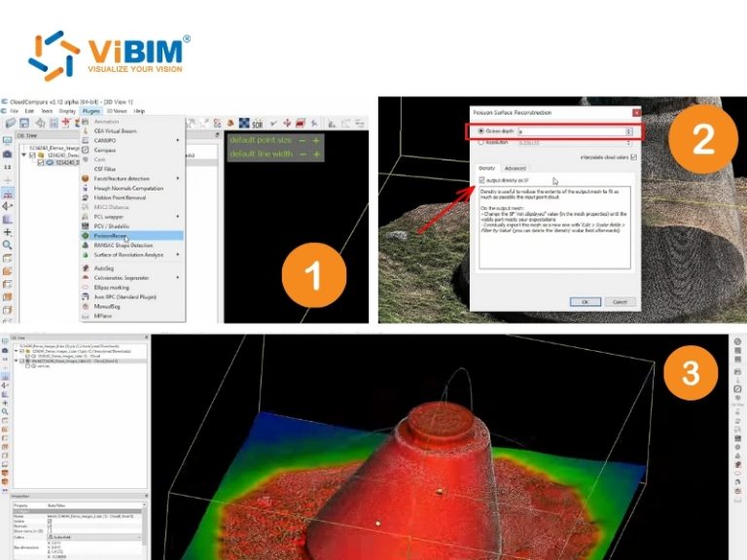Screen dimensions: 747x560
Task: Click the camera icon in screenshot 3 sidebar
Action: (x=5, y=350)
